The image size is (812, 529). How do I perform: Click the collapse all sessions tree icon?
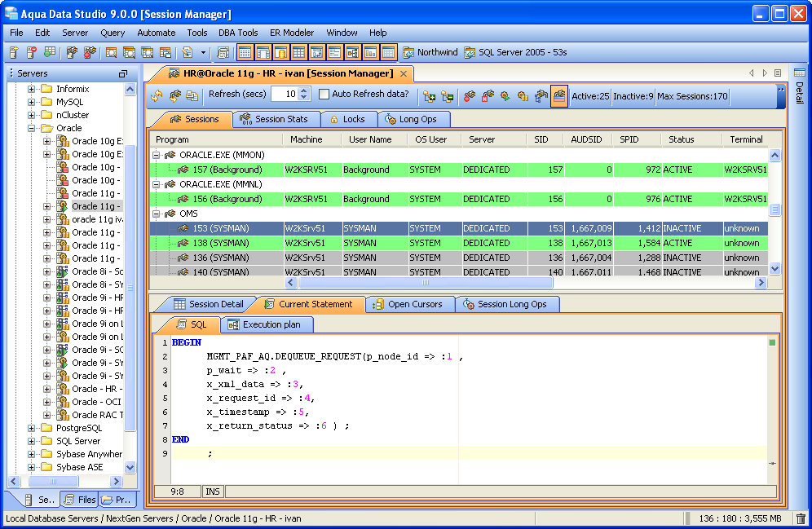tap(447, 95)
